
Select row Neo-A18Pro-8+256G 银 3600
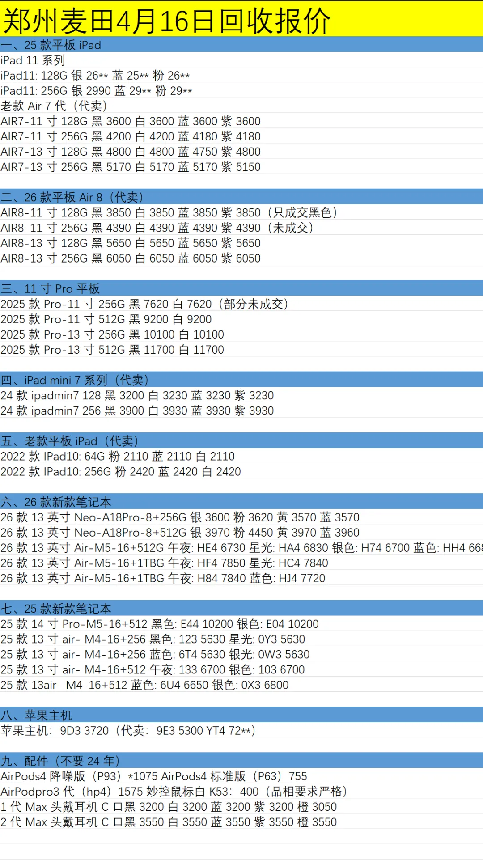[x=241, y=516]
